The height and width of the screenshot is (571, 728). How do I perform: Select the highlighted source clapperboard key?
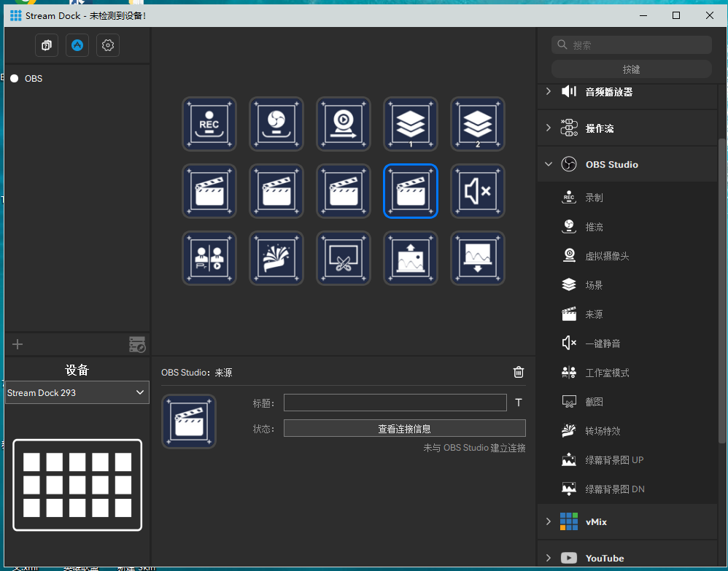(411, 191)
